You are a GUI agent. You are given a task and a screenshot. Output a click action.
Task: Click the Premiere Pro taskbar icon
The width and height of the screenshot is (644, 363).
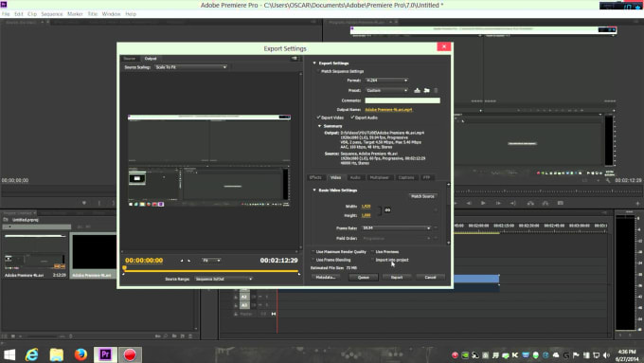105,354
